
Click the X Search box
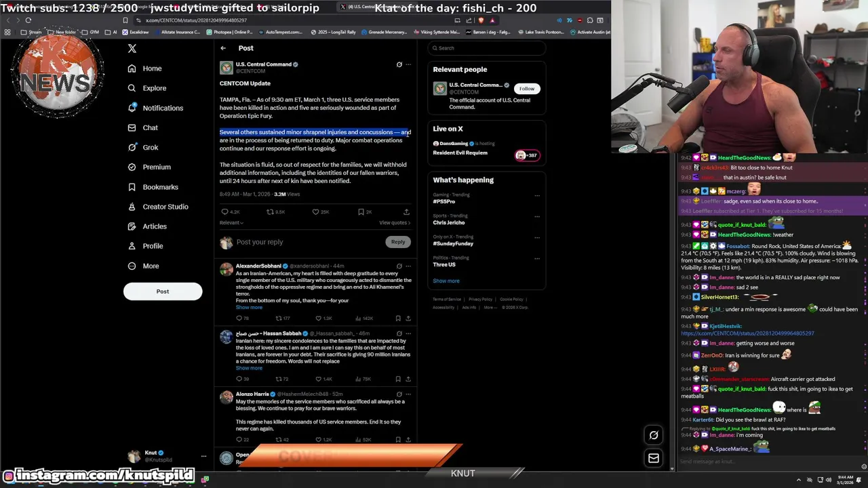point(487,48)
